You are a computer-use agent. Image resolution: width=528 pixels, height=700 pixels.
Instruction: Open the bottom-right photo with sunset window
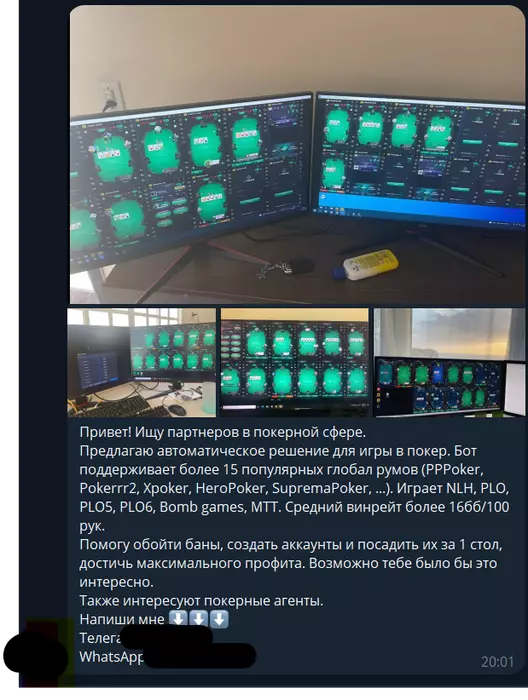449,362
